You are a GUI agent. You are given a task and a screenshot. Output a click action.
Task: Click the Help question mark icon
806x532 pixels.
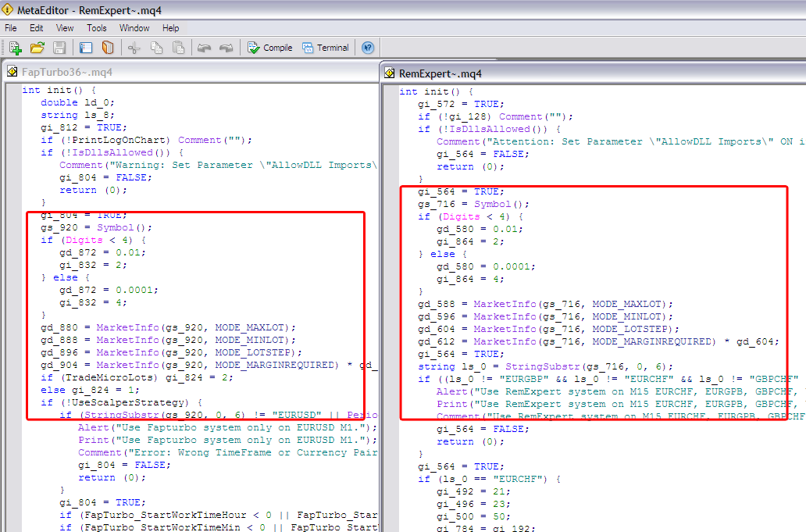(x=368, y=48)
